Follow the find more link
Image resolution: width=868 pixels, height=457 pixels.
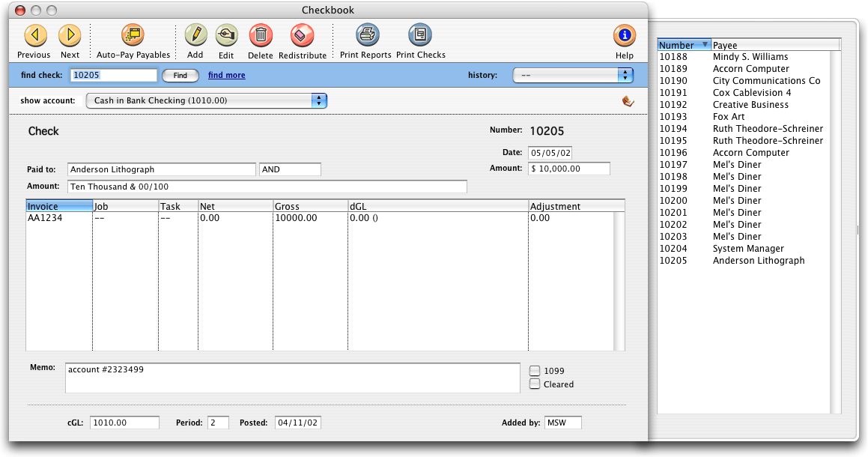(x=227, y=76)
